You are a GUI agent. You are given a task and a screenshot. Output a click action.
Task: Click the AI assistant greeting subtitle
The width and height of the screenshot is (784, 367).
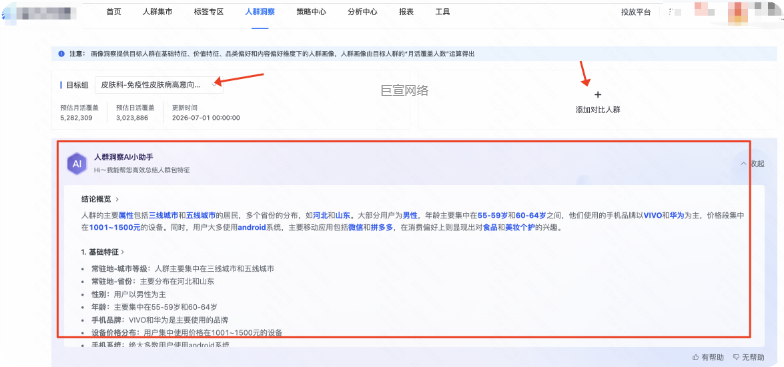coord(142,170)
